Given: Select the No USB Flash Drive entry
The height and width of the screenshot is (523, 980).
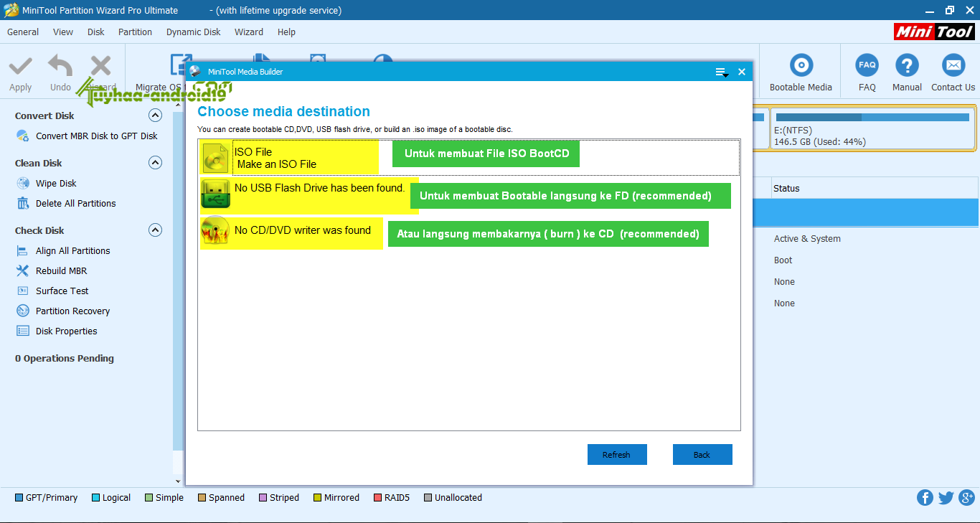Looking at the screenshot, I should pos(320,188).
